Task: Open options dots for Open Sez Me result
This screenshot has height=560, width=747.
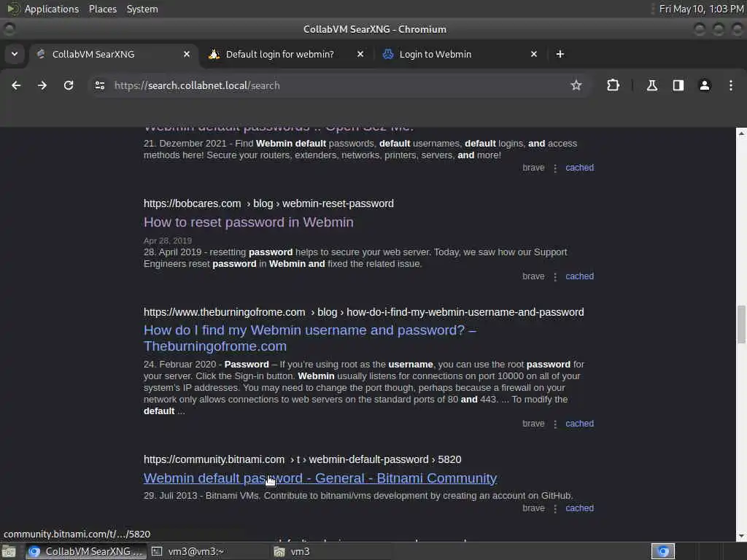Action: pos(555,168)
